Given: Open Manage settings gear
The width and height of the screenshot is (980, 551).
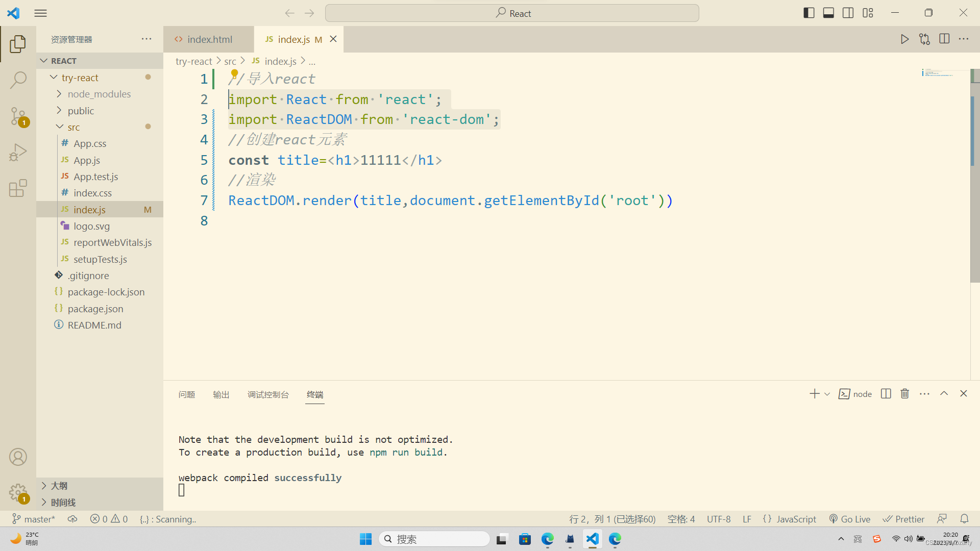Looking at the screenshot, I should (18, 493).
